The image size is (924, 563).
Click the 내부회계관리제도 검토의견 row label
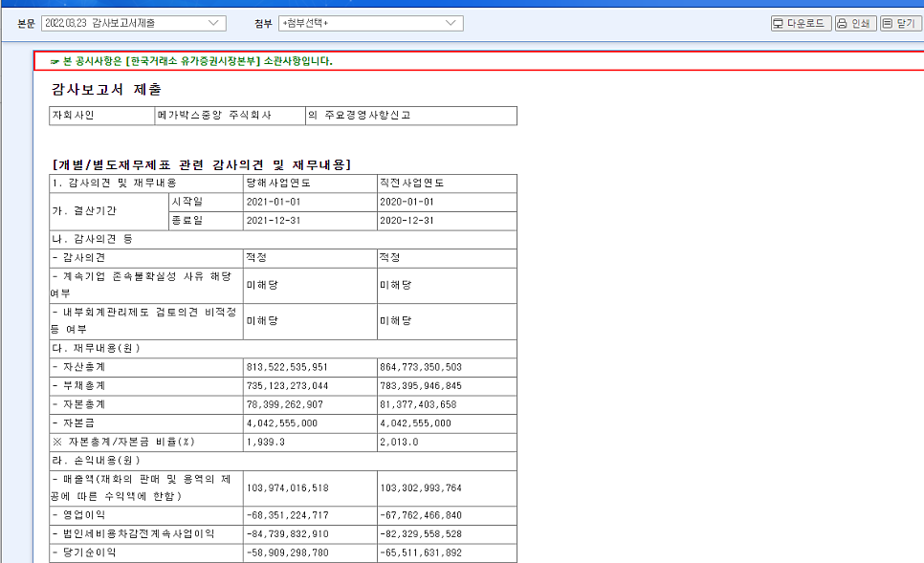146,321
